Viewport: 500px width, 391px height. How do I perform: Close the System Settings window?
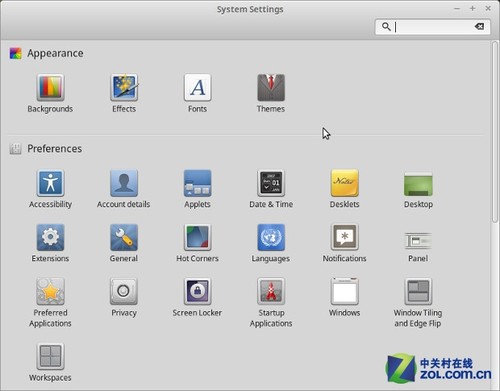tap(488, 9)
